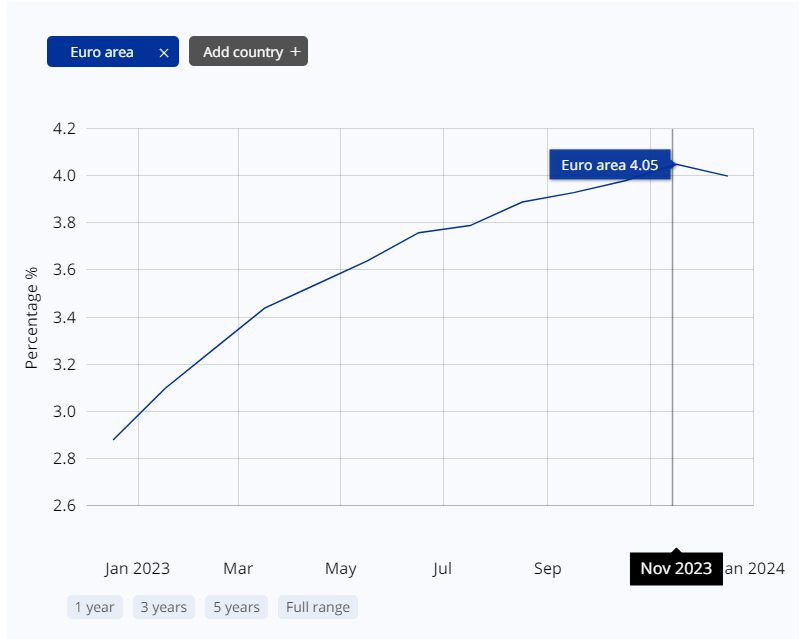Click the Jul x-axis label
Screen dimensions: 803x639
(442, 569)
